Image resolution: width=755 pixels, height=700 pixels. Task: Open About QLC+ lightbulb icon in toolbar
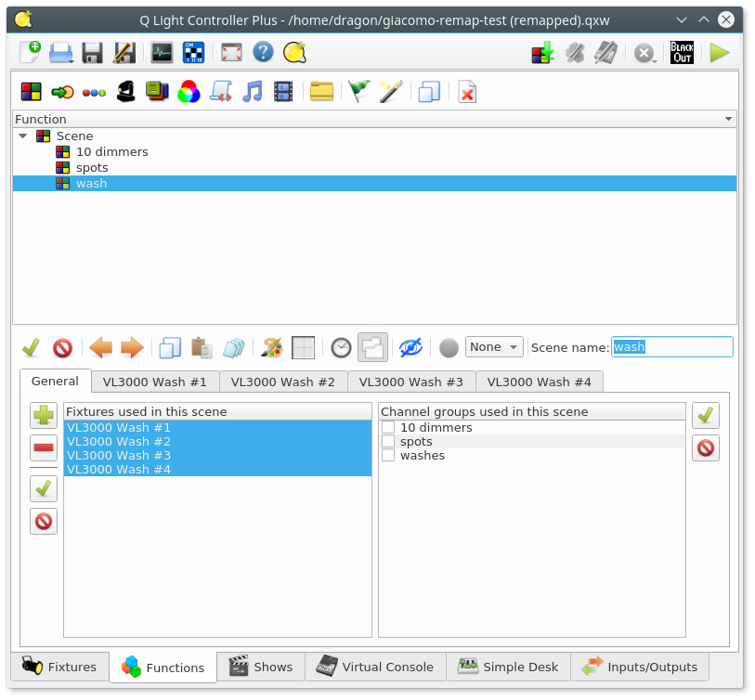(x=294, y=53)
